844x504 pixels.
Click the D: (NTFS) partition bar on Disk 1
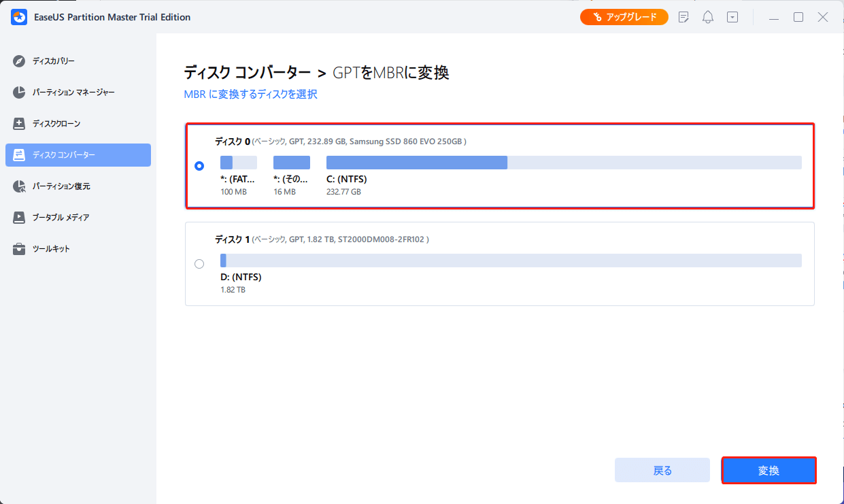pyautogui.click(x=510, y=261)
